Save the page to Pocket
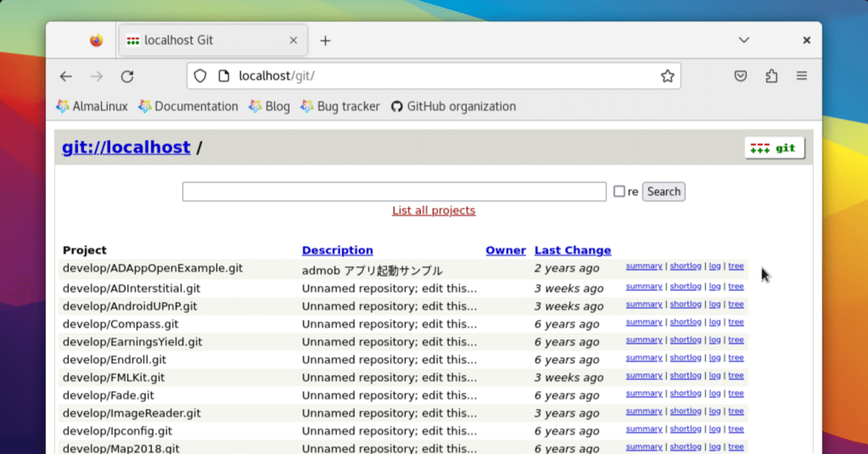Screen dimensions: 868x454 741,76
